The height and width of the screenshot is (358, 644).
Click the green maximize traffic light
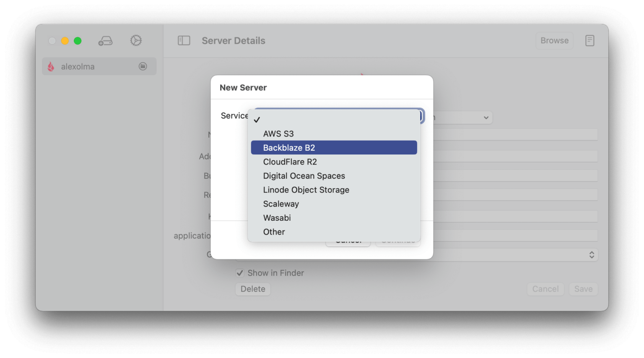click(78, 41)
